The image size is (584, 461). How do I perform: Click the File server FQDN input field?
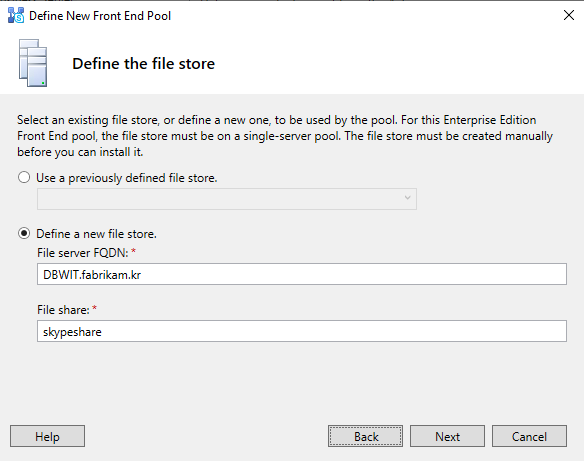(x=302, y=274)
